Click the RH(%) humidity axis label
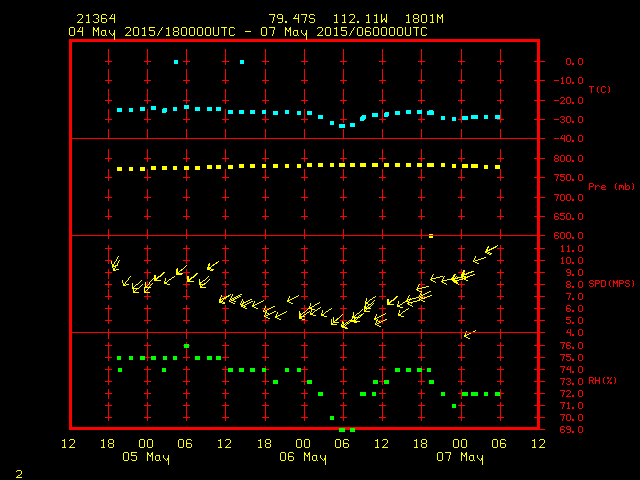 coord(602,381)
